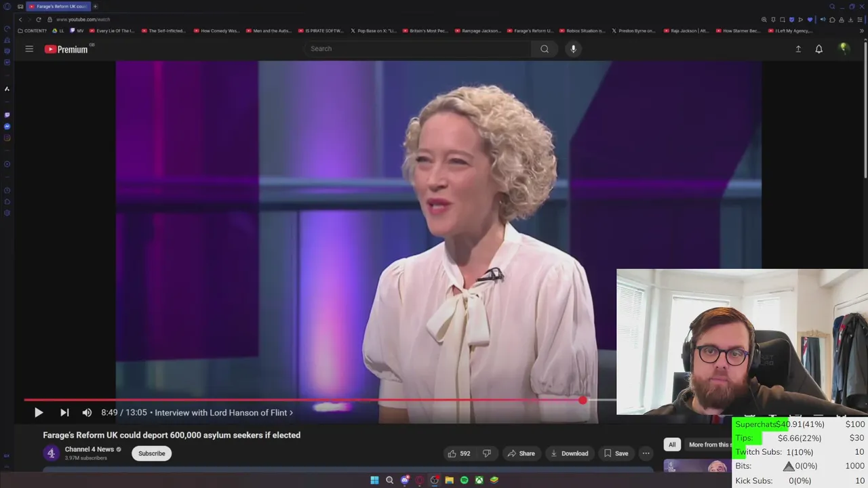Open the YouTube create upload icon

click(x=798, y=49)
